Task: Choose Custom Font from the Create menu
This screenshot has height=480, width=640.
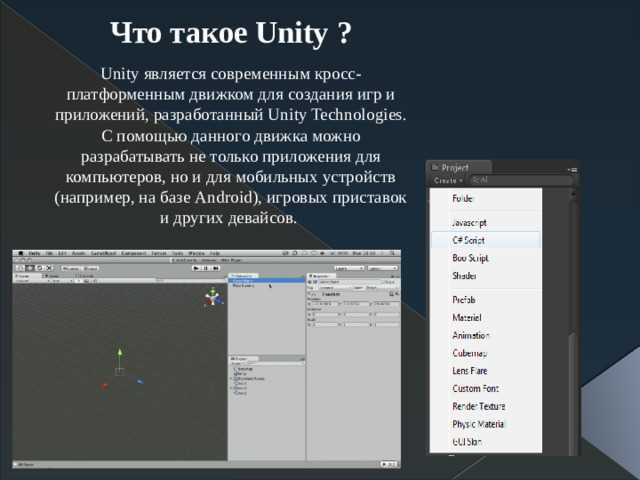Action: pos(486,389)
